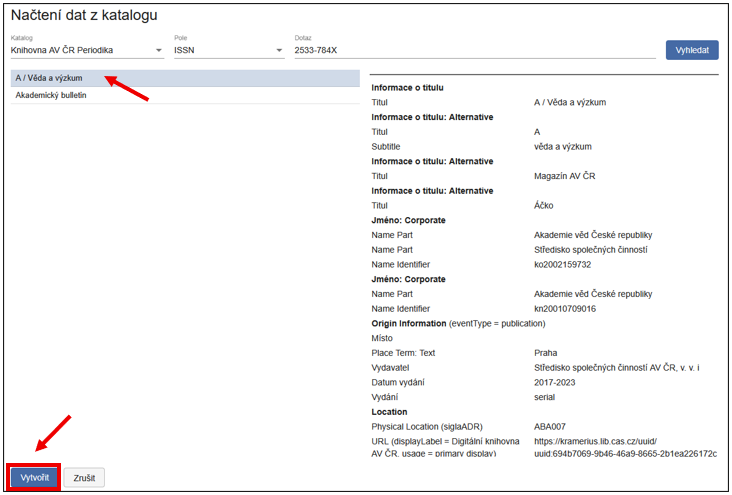
Task: Select the 'Akademický bulletin' result
Action: 52,96
